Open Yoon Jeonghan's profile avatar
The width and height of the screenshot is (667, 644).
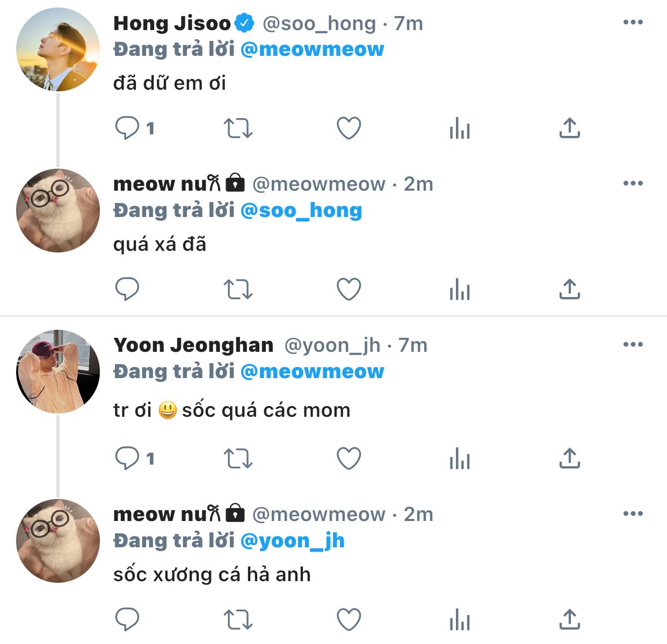tap(58, 372)
